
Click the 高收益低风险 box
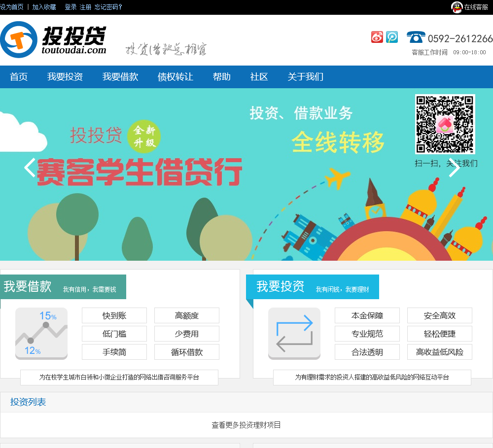point(440,352)
